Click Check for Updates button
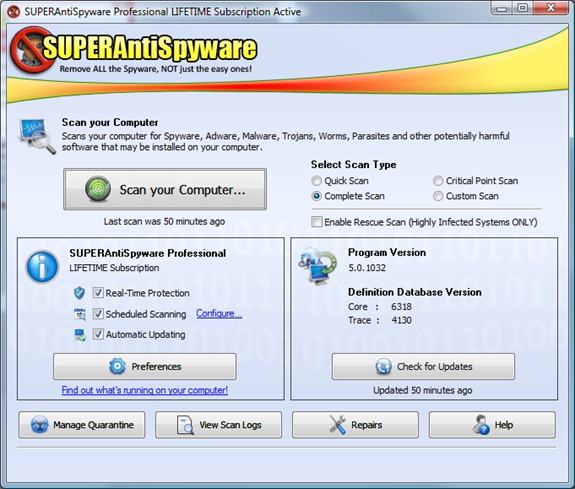The image size is (575, 489). tap(423, 366)
